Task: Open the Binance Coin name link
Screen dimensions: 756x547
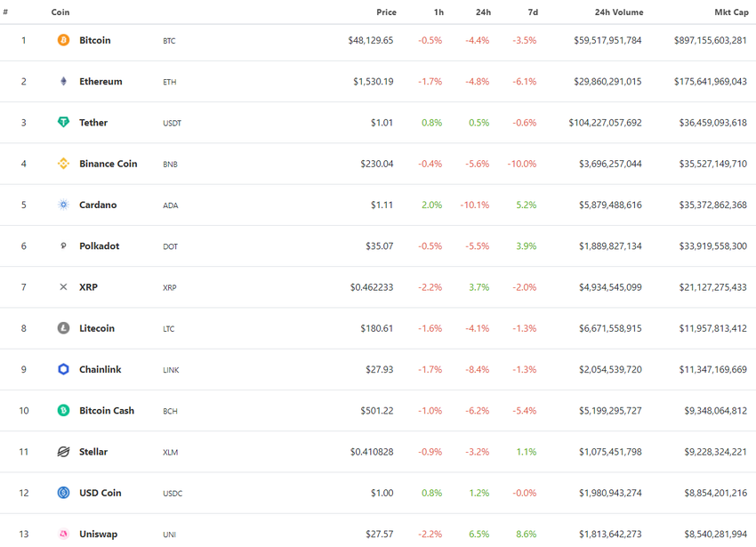Action: (108, 164)
